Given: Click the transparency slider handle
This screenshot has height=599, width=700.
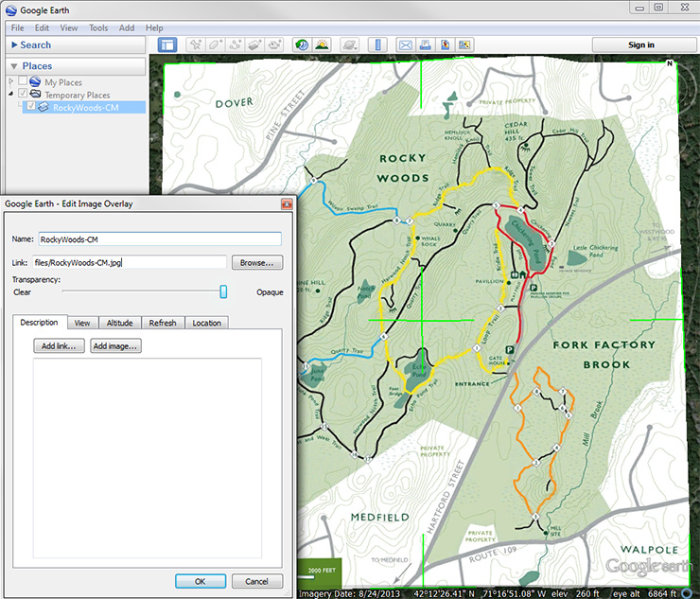Looking at the screenshot, I should 224,291.
